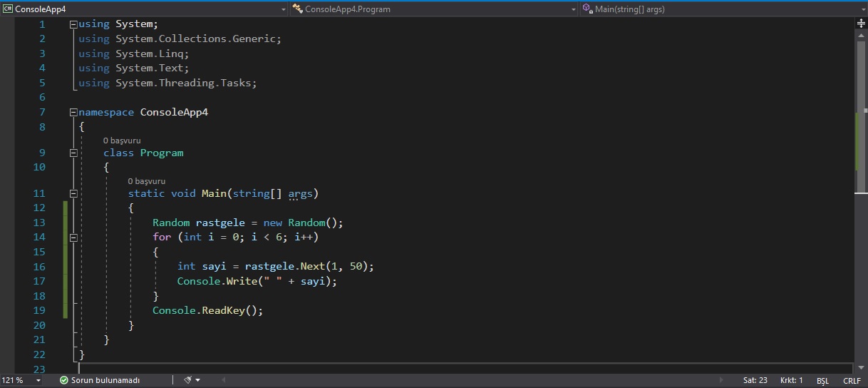This screenshot has width=868, height=388.
Task: Open the ConsoleApp4 project dropdown
Action: coord(144,9)
